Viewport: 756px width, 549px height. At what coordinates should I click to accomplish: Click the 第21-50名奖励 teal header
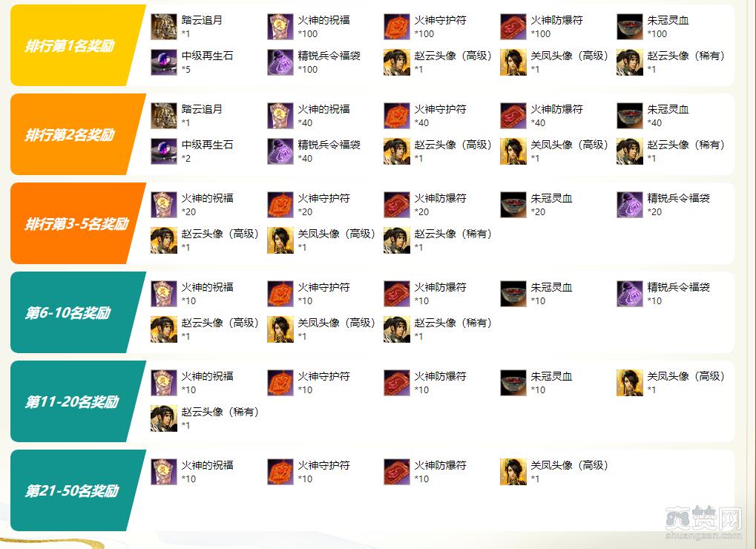pos(77,490)
